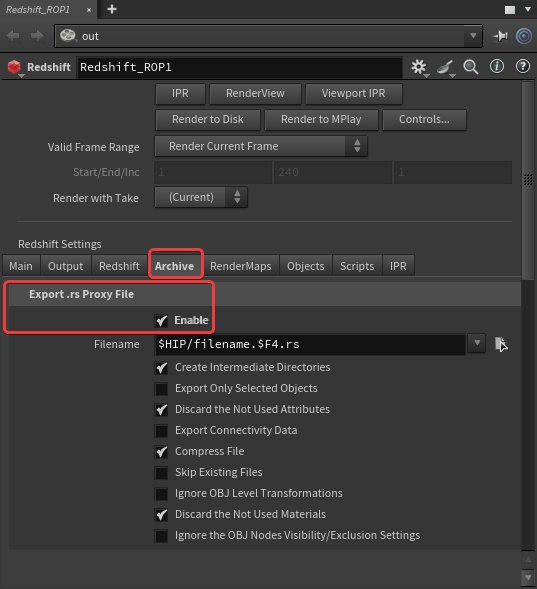Click the Render with Take label

tap(96, 198)
